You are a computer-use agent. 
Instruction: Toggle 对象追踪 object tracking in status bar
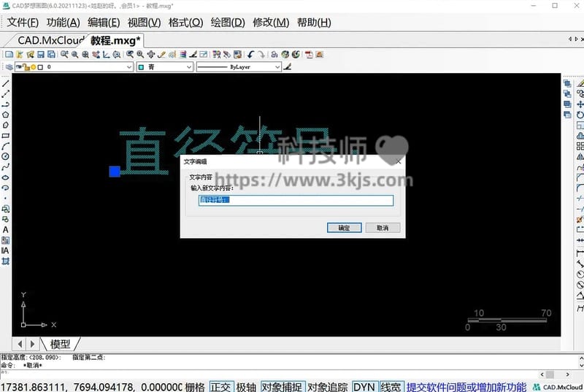(x=327, y=387)
